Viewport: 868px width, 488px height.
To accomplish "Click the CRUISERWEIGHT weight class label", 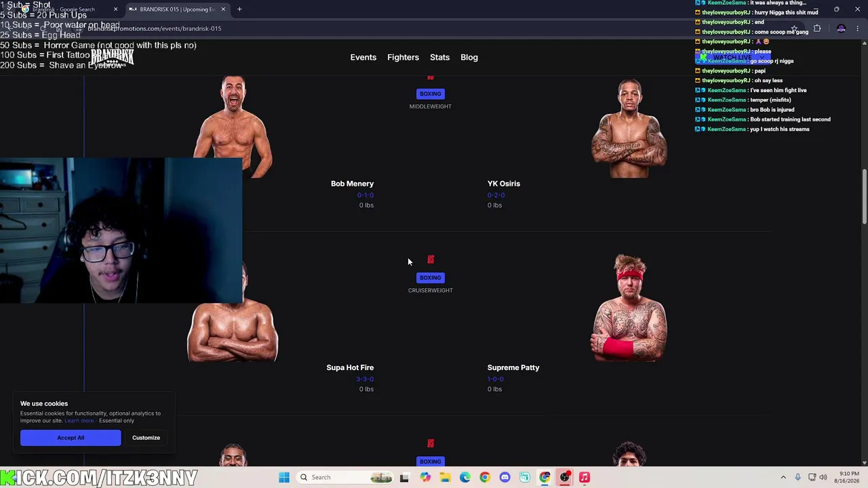I will (431, 290).
